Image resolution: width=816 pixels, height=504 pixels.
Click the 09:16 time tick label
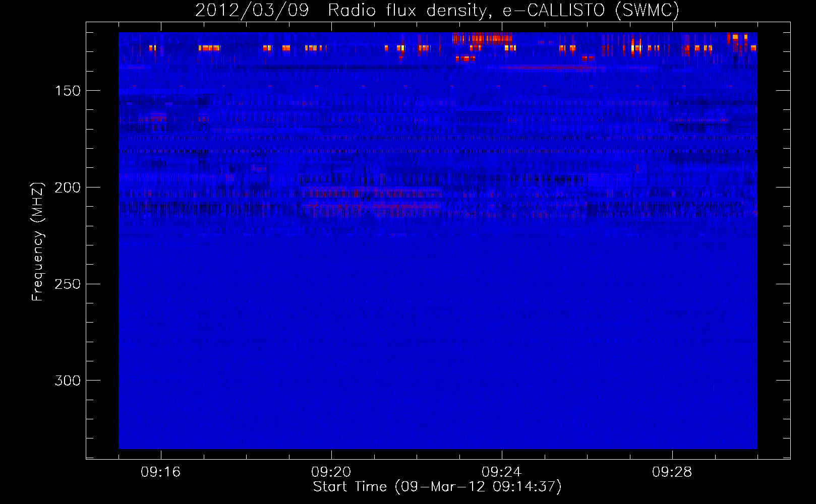pos(161,472)
